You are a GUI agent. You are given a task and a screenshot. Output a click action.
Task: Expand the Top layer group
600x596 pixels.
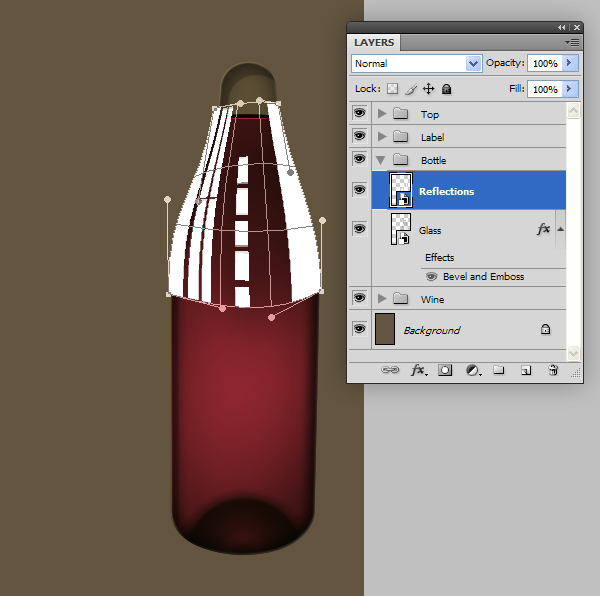click(x=382, y=114)
